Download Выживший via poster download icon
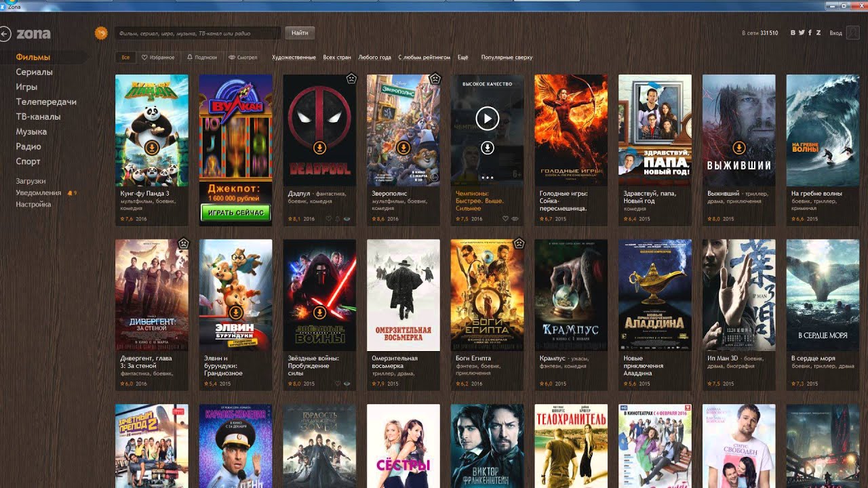Screen dimensions: 868x488 [739, 147]
